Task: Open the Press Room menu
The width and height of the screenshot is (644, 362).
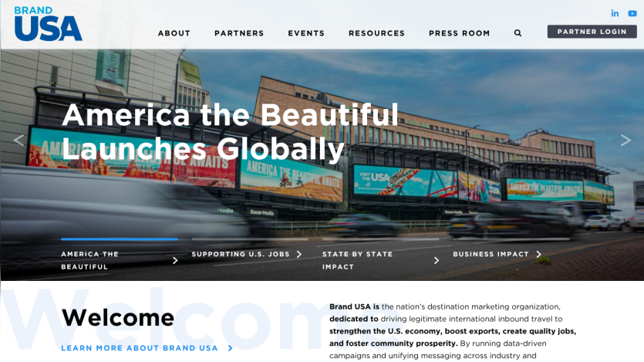Action: click(459, 33)
